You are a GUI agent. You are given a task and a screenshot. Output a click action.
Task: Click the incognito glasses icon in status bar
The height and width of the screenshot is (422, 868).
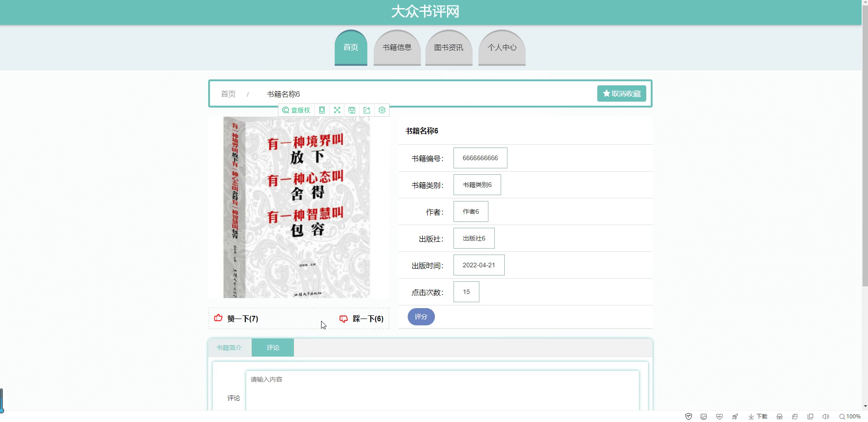tap(780, 417)
